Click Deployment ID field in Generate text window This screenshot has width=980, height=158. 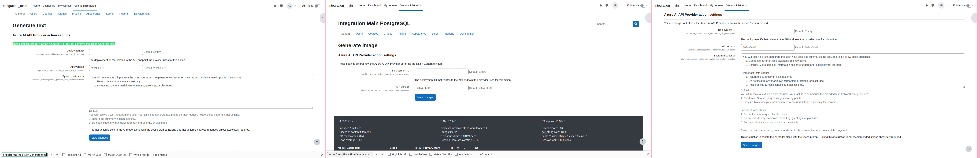pyautogui.click(x=116, y=52)
